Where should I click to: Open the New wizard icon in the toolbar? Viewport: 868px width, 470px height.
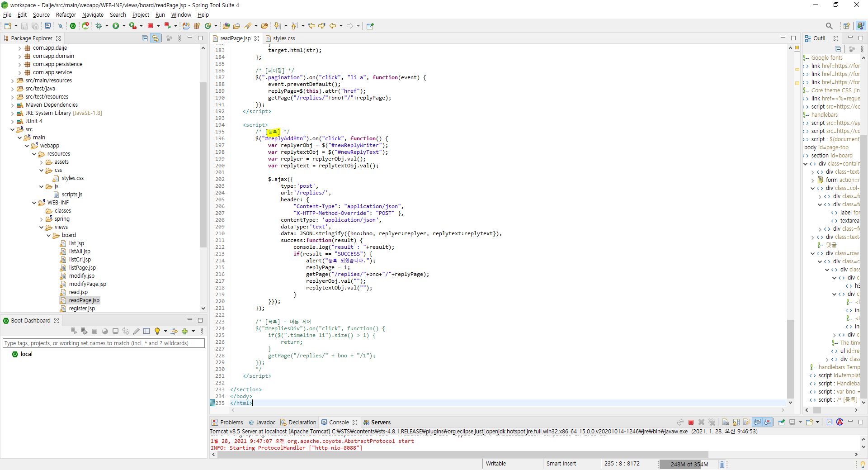point(8,26)
